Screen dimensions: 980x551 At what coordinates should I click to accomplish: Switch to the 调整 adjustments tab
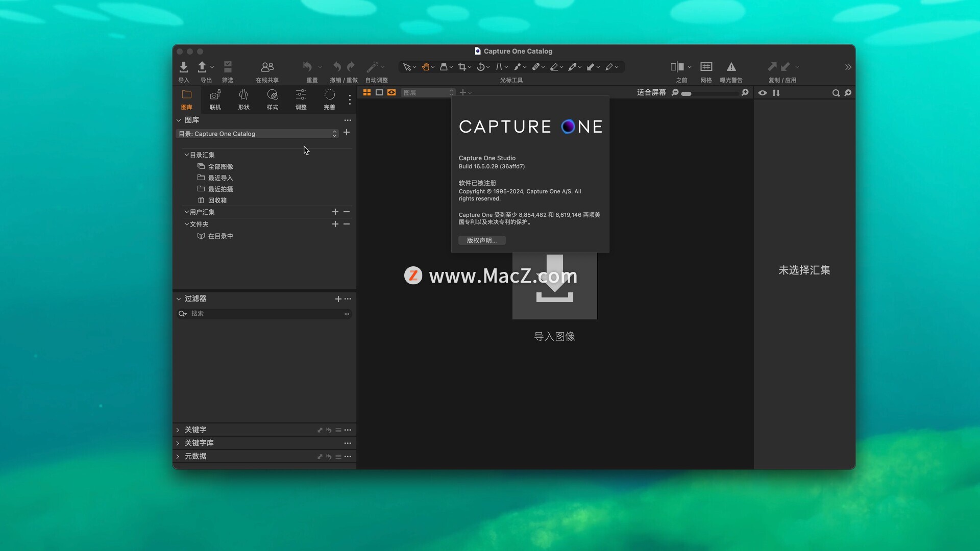(301, 99)
